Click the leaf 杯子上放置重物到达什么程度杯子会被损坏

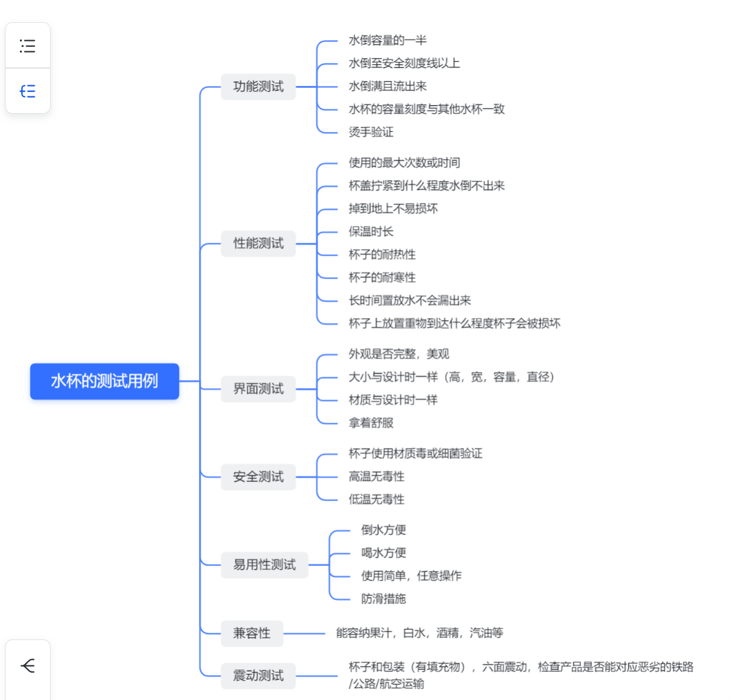coord(455,324)
